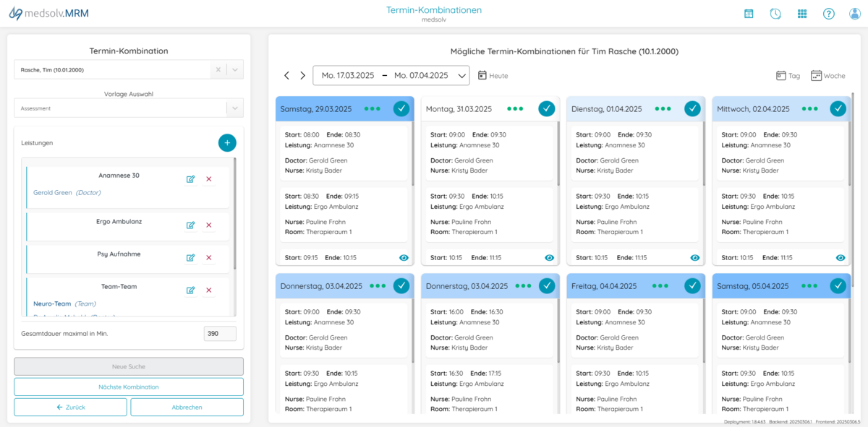The width and height of the screenshot is (868, 427).
Task: Click the Abbrechen button
Action: pyautogui.click(x=187, y=407)
